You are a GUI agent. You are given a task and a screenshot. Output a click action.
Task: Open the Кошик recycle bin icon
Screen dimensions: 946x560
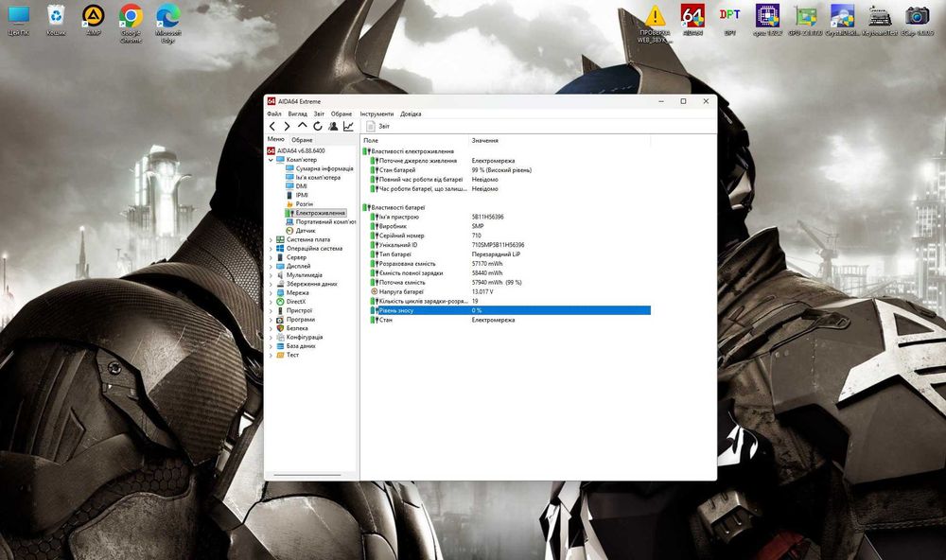coord(56,21)
